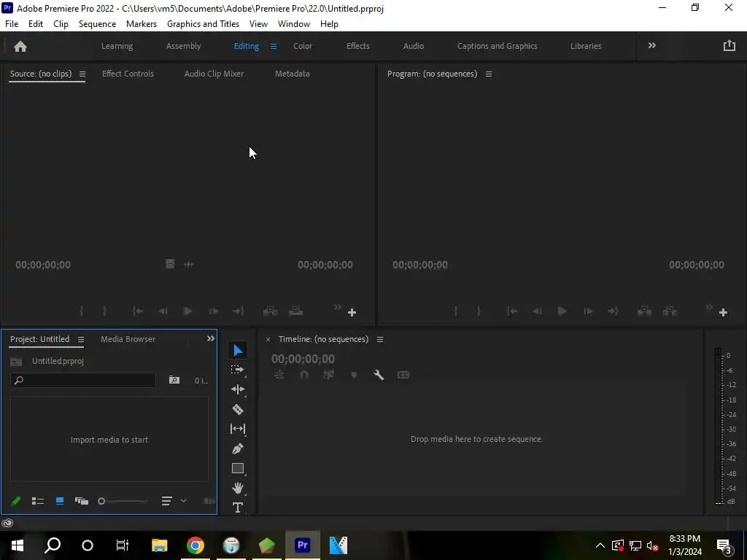747x560 pixels.
Task: Click Source Go to In point button
Action: pyautogui.click(x=138, y=311)
